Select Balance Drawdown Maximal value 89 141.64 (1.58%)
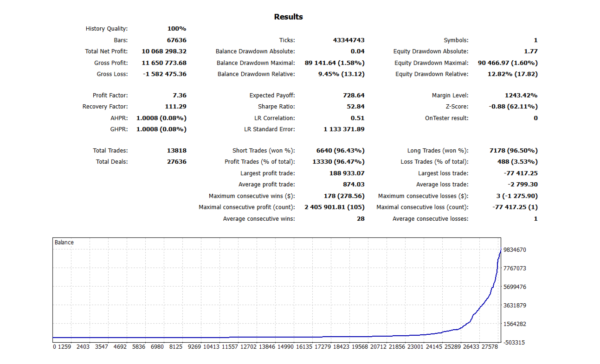600x364 pixels. click(335, 63)
